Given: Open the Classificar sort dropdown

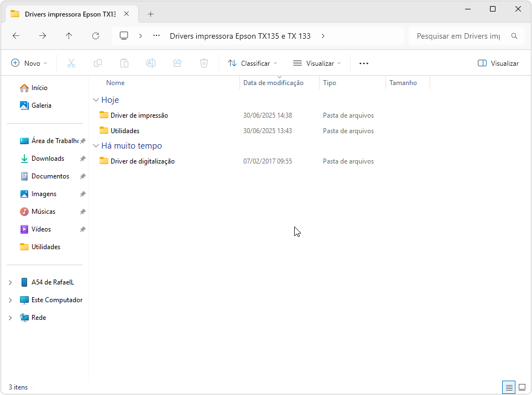Looking at the screenshot, I should (252, 64).
